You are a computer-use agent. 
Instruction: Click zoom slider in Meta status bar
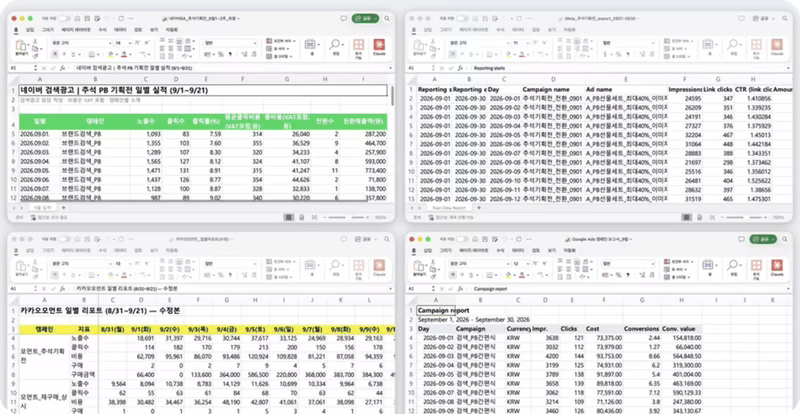[742, 217]
